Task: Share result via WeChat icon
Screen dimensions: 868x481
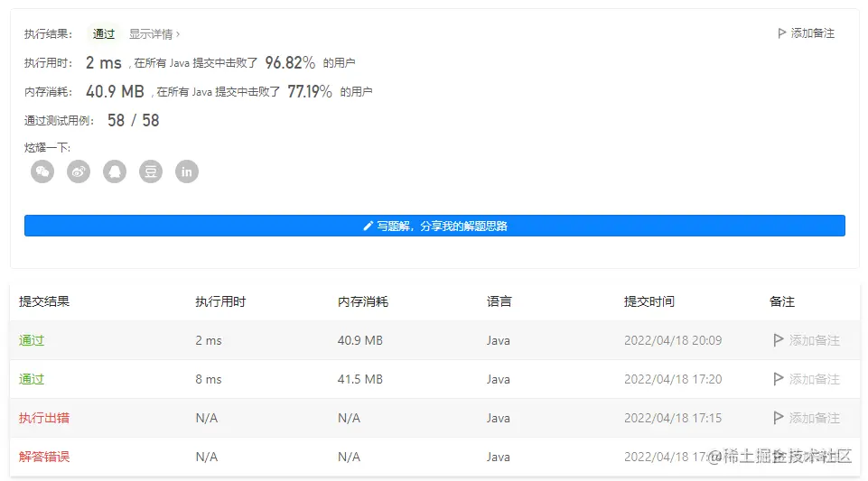Action: pos(42,171)
